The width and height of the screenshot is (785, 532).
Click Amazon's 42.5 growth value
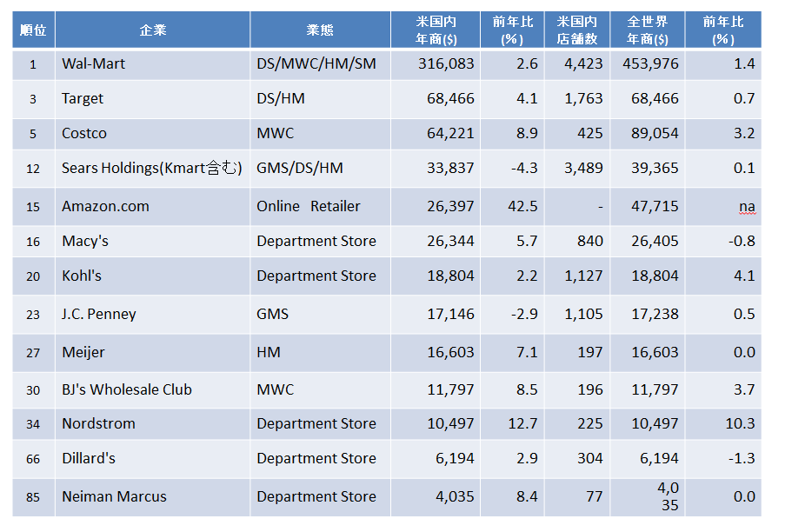tap(522, 206)
